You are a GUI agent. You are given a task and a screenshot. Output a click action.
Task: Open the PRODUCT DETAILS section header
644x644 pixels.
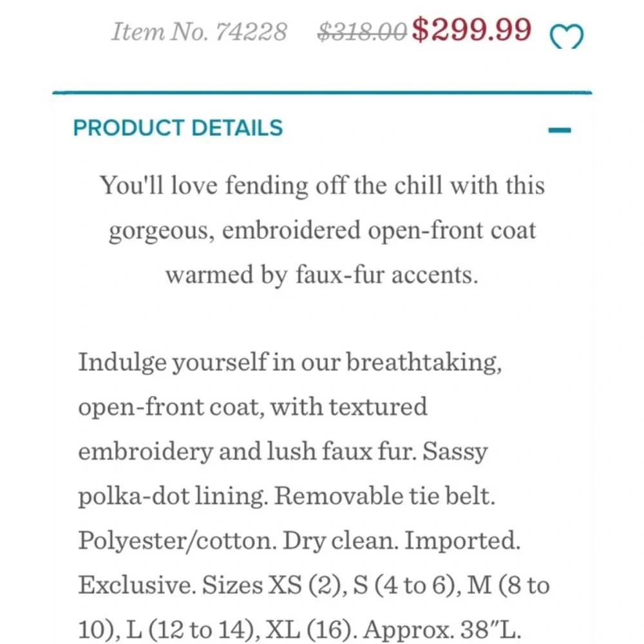point(178,128)
